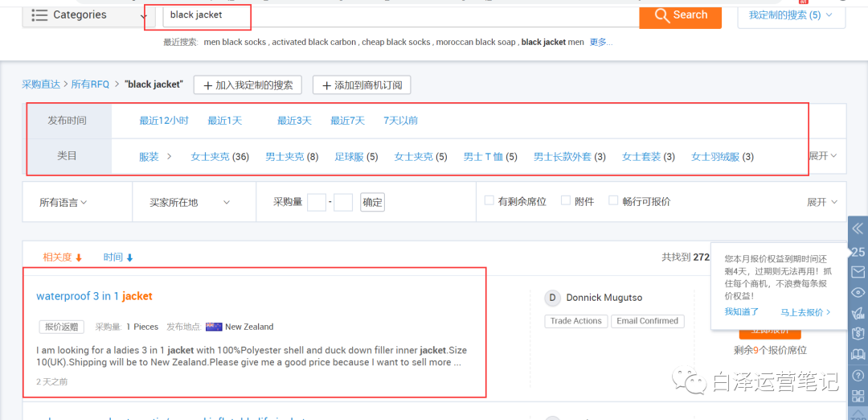Click 添加到商机订阅 button

pos(362,85)
